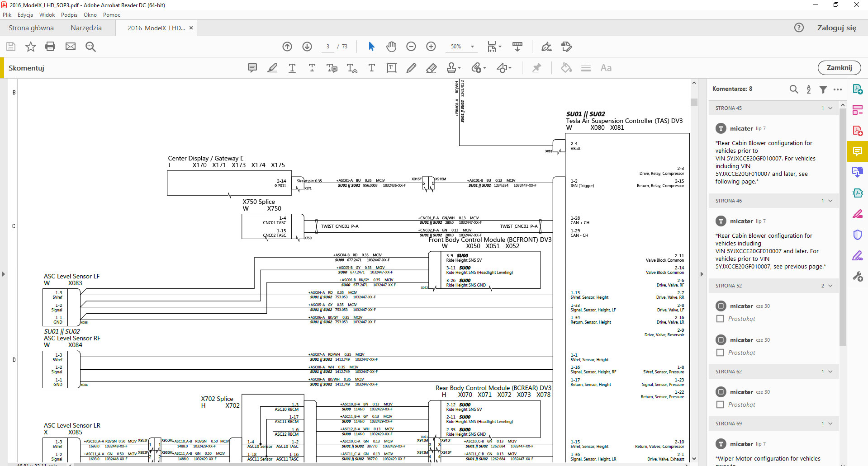Image resolution: width=868 pixels, height=466 pixels.
Task: Collapse the Strona 46 comment group
Action: pos(830,201)
